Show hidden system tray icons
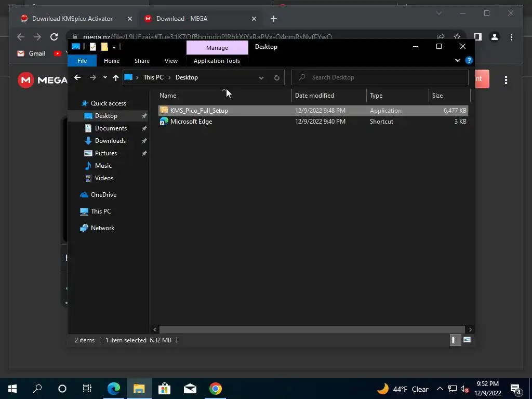532x399 pixels. (440, 389)
